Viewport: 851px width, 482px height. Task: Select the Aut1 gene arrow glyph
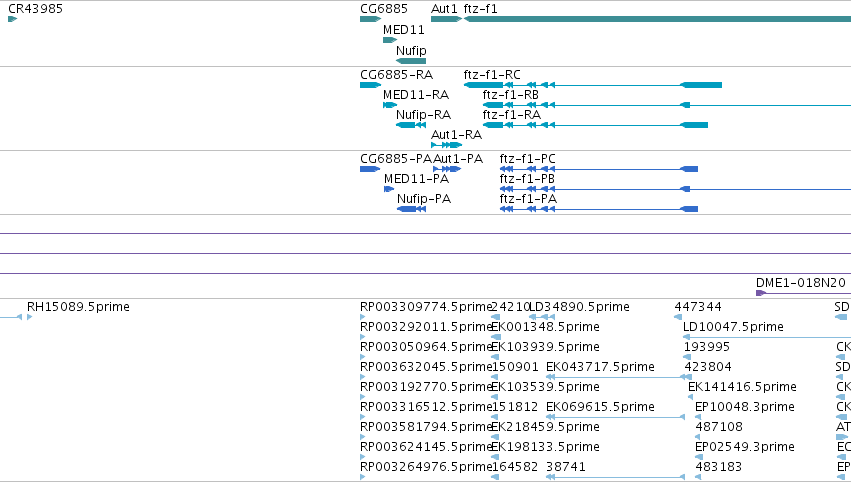(x=446, y=19)
